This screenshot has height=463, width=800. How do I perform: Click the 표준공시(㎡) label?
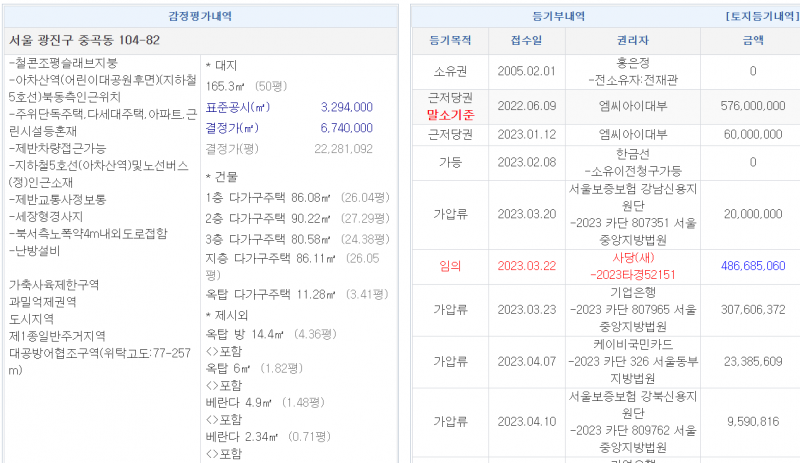pyautogui.click(x=238, y=107)
